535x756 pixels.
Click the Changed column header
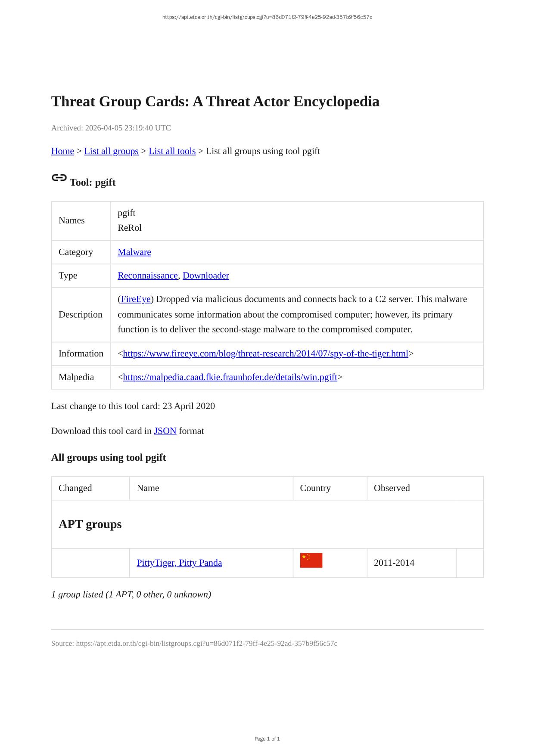coord(75,488)
